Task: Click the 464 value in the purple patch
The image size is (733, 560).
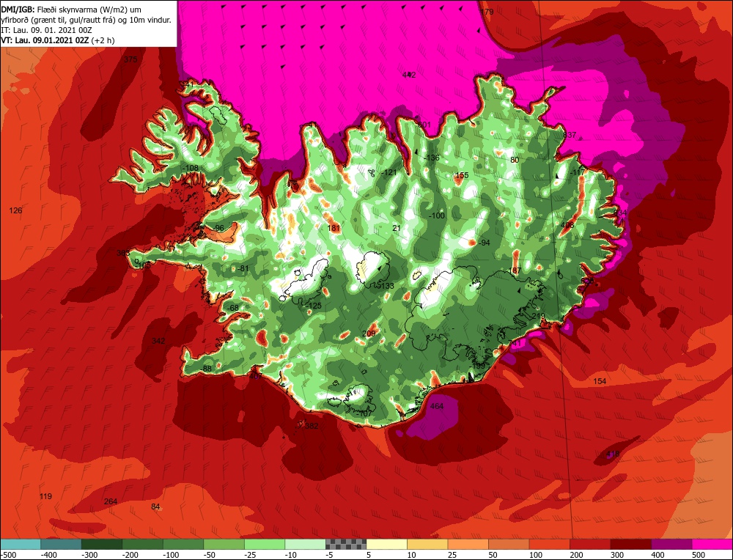Action: click(437, 406)
